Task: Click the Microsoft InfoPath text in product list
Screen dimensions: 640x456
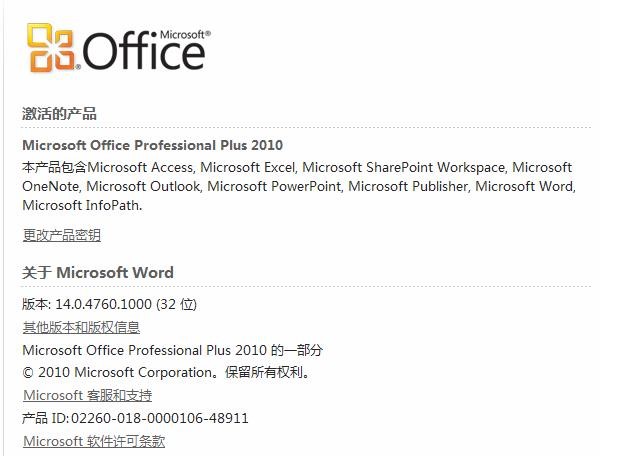Action: [x=82, y=205]
